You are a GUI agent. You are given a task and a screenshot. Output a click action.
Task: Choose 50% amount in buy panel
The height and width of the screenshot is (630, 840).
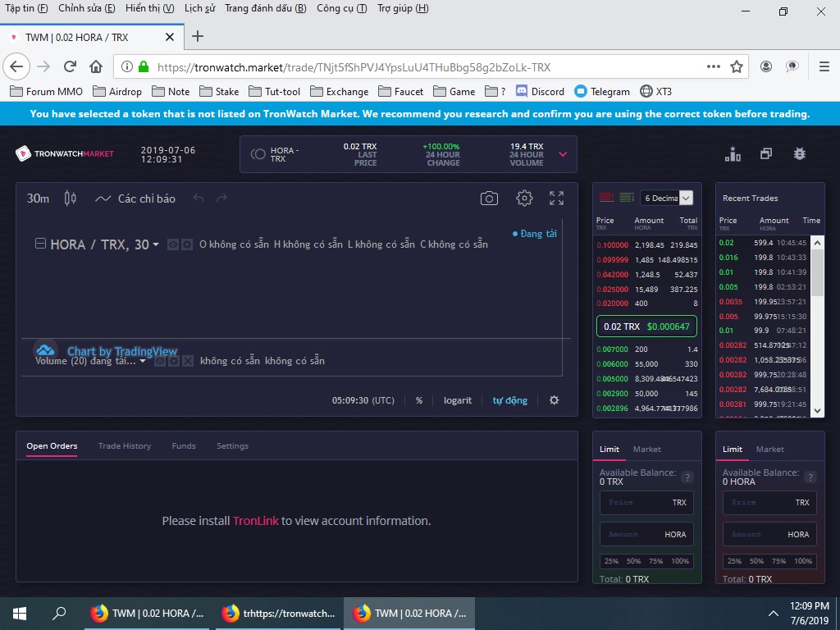coord(634,561)
